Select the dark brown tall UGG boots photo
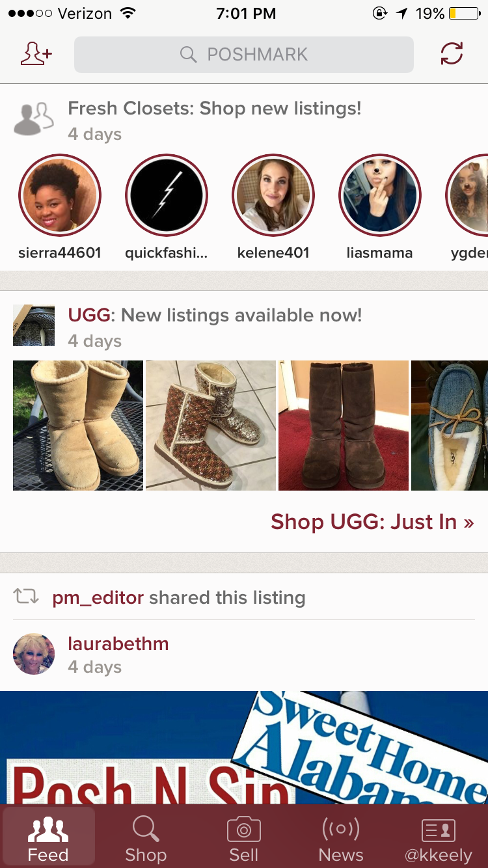The height and width of the screenshot is (868, 488). 344,426
